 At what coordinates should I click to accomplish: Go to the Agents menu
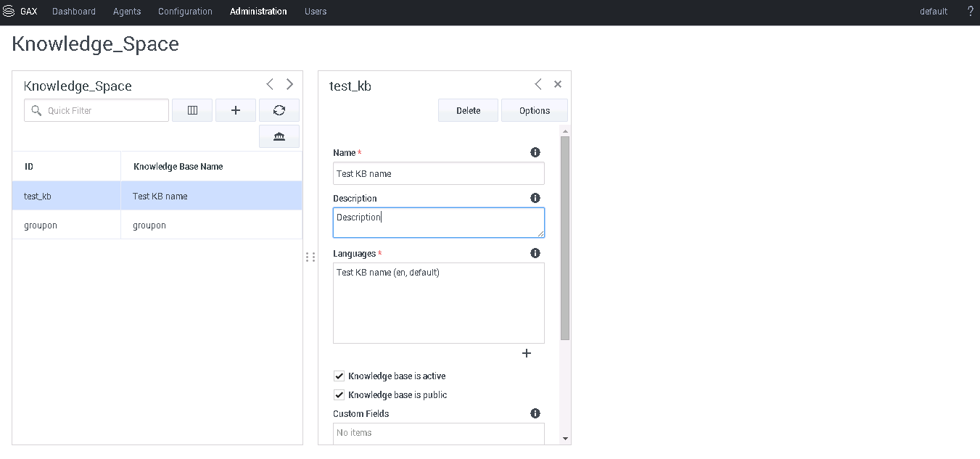(127, 12)
